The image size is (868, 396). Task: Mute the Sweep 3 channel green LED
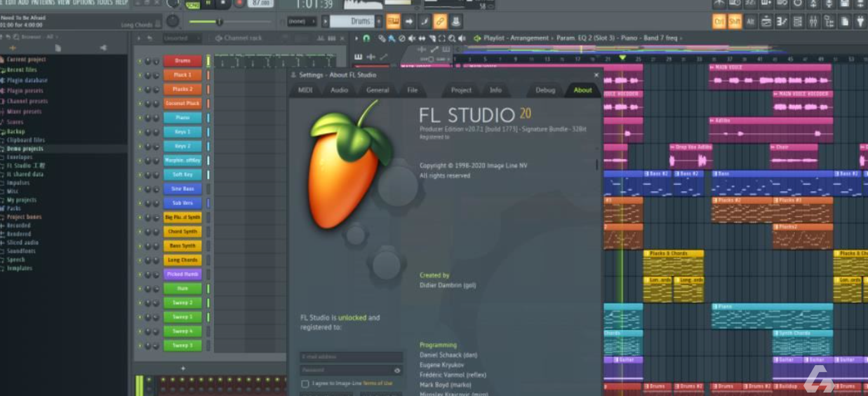140,346
